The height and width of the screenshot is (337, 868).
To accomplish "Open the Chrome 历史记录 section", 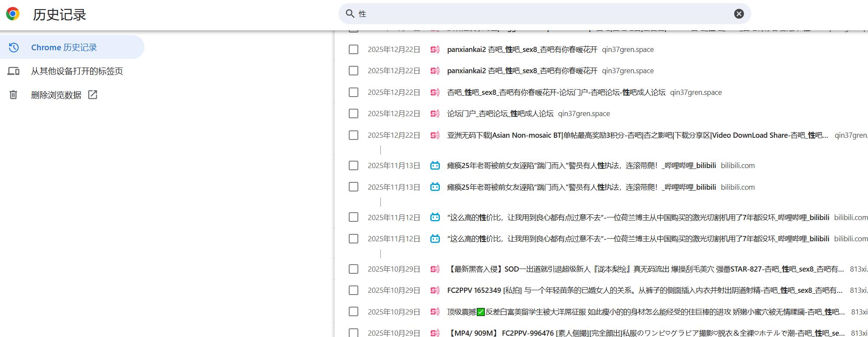I will [72, 47].
